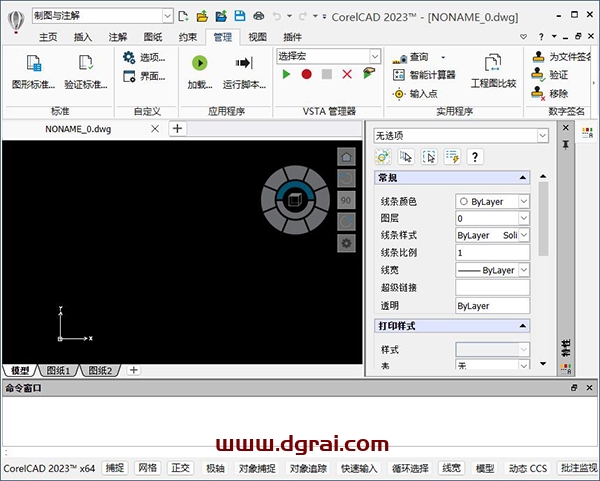
Task: Click the 线条比例 value field
Action: pos(492,253)
